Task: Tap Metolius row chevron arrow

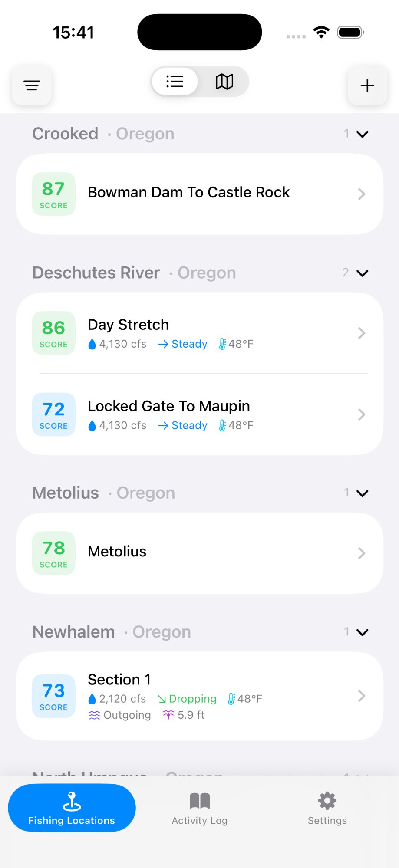Action: point(361,553)
